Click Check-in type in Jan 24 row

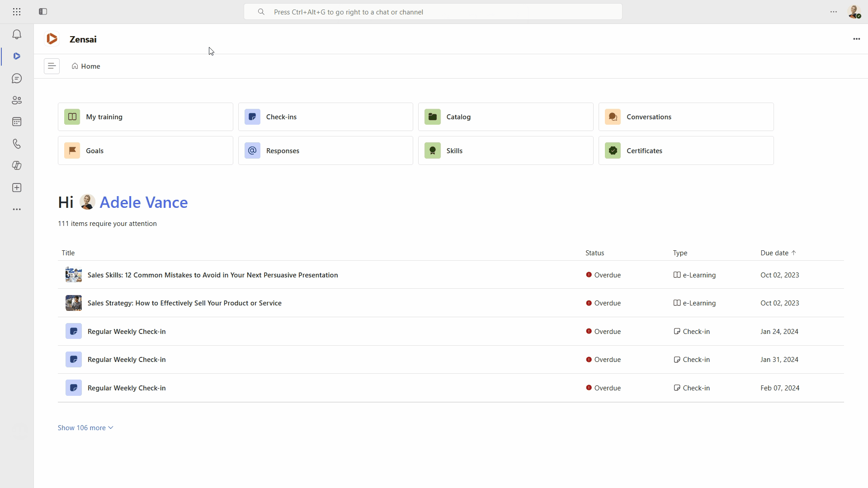[x=692, y=332]
